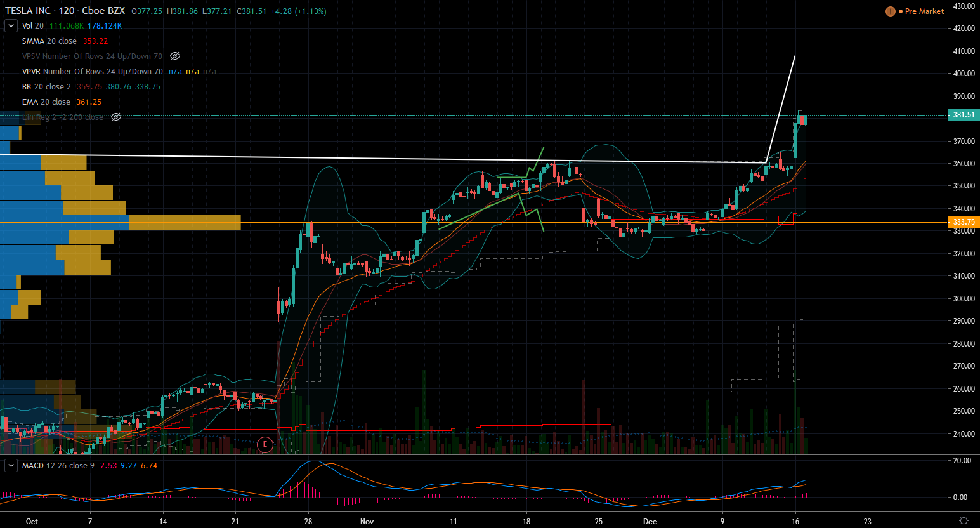This screenshot has width=980, height=528.
Task: Show the hidden VPSV indicator via eye icon
Action: click(175, 56)
